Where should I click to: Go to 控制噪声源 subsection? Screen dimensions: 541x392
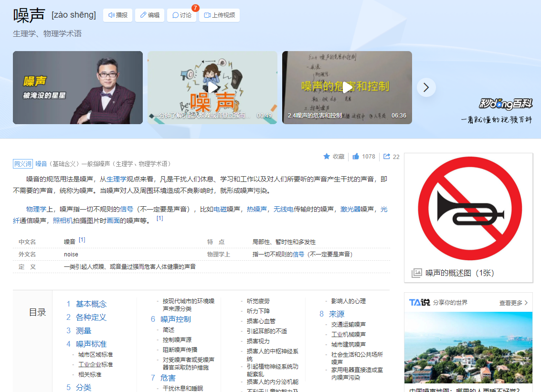click(177, 339)
